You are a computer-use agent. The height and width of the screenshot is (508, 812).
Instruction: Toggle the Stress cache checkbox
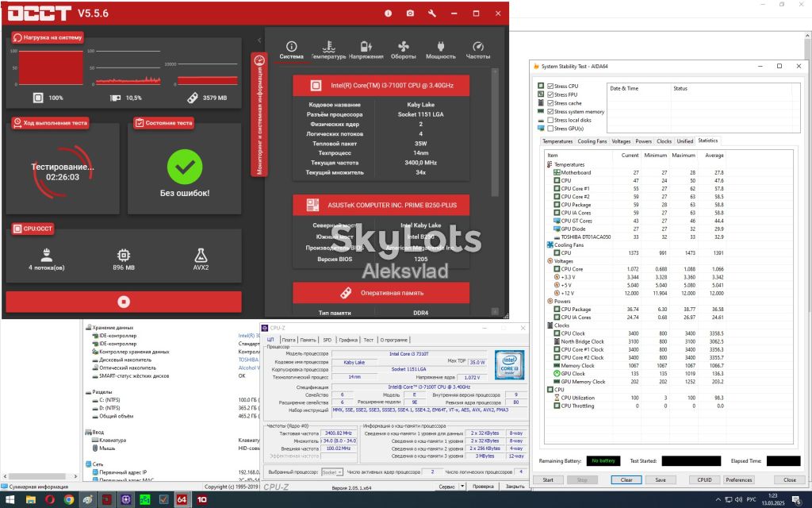coord(550,103)
